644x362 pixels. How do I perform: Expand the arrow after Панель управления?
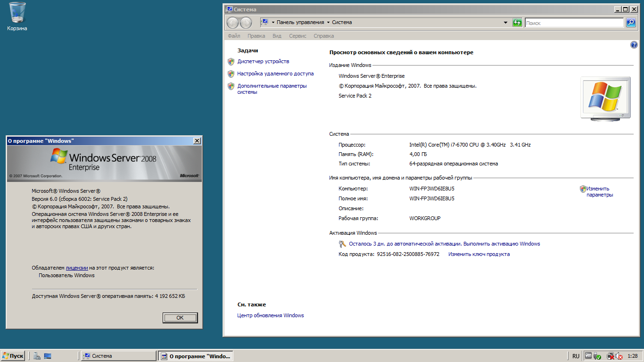pyautogui.click(x=328, y=23)
